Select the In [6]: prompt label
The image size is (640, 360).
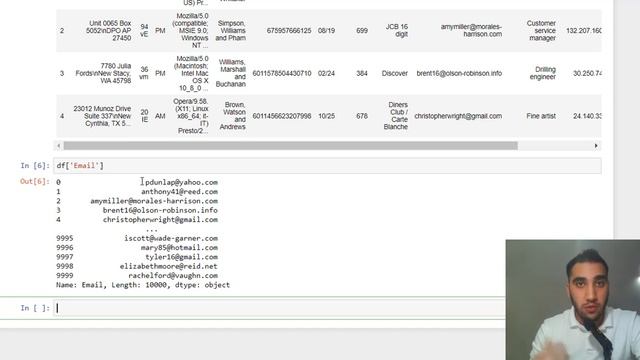coord(35,166)
